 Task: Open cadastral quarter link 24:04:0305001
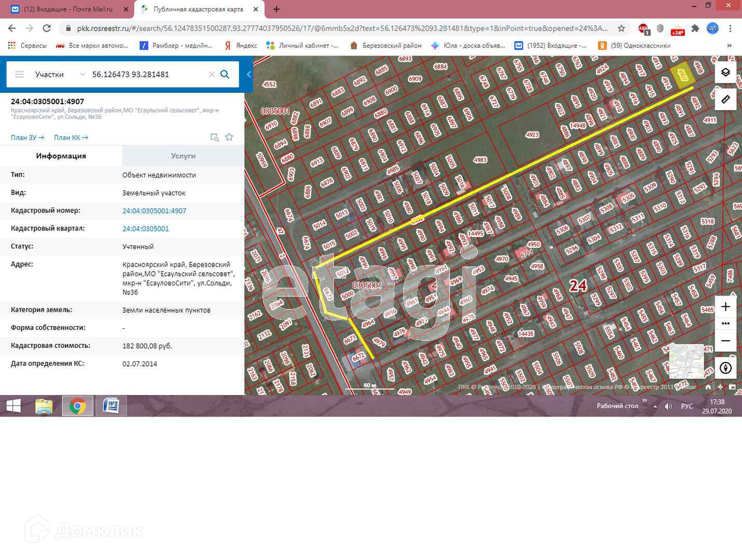point(145,229)
